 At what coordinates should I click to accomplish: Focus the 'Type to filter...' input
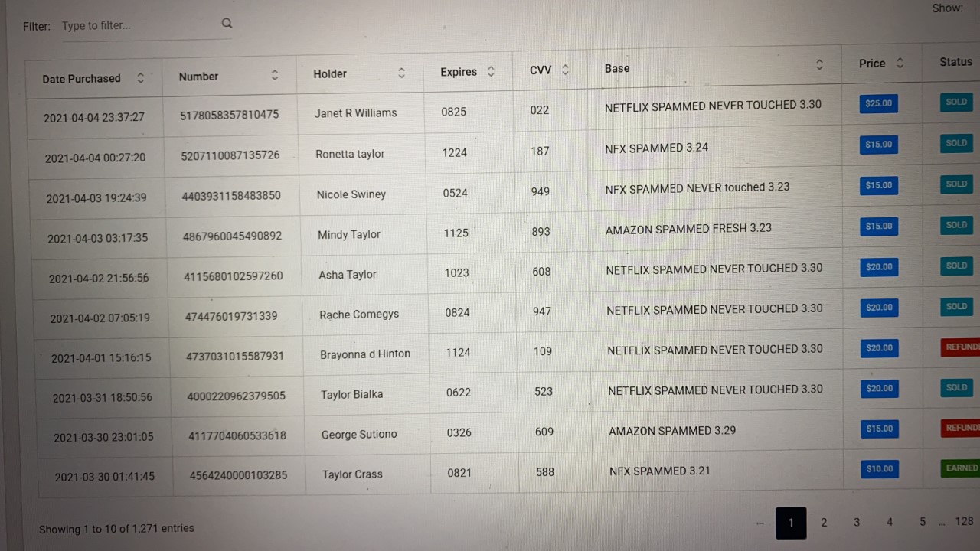point(138,25)
